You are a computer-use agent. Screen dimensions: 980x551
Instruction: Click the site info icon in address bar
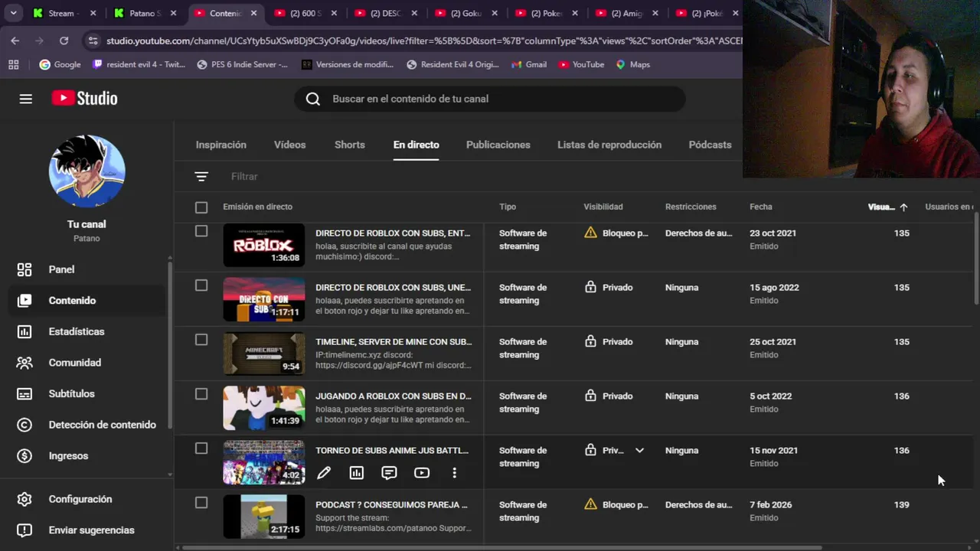tap(93, 41)
